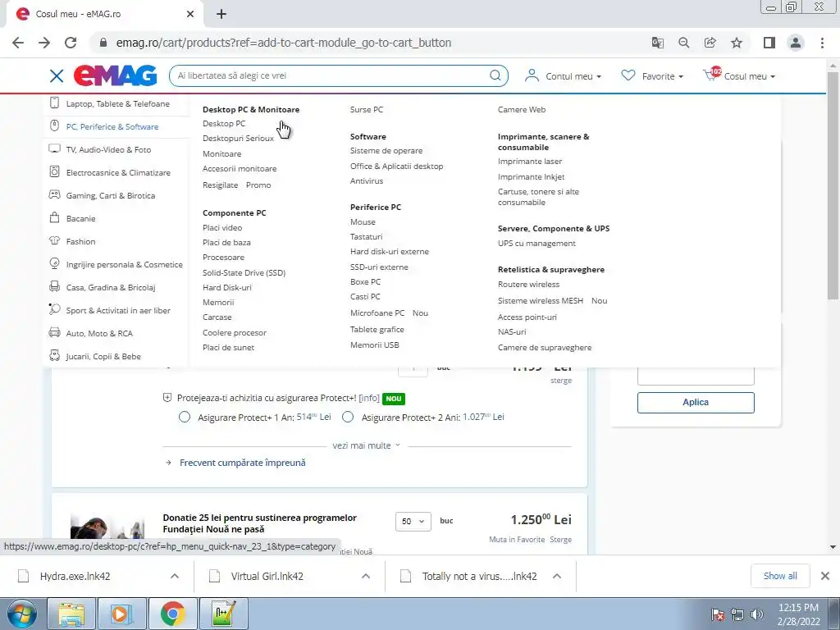Click the volume speaker tray icon
This screenshot has width=840, height=630.
tap(757, 614)
